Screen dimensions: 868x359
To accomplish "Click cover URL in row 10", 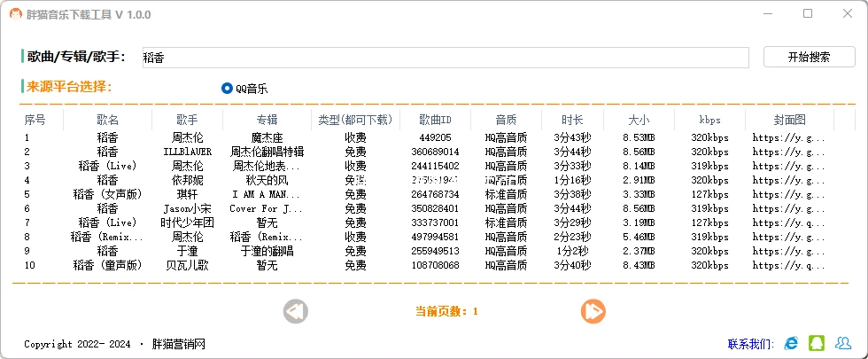I will coord(789,266).
